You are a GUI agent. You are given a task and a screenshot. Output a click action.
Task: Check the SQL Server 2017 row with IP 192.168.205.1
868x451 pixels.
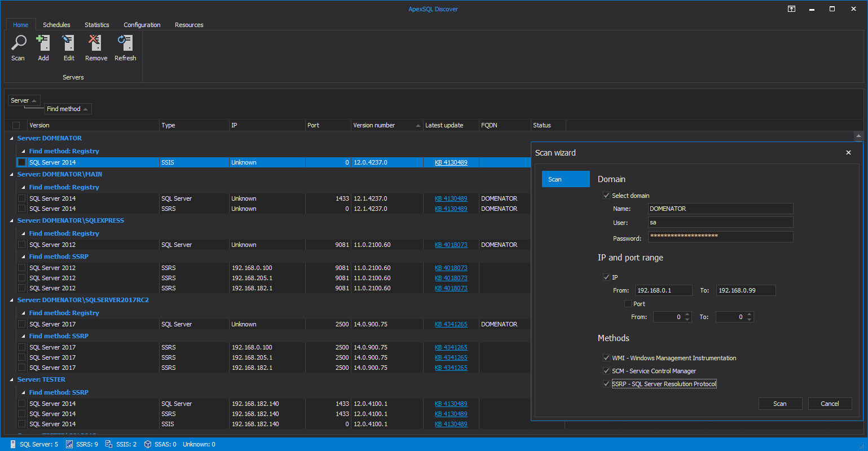pyautogui.click(x=21, y=357)
